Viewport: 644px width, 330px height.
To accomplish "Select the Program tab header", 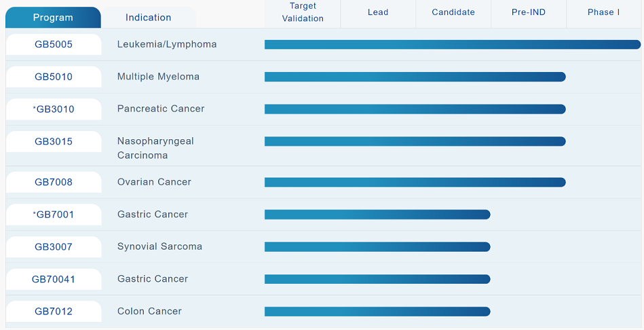I will (53, 17).
